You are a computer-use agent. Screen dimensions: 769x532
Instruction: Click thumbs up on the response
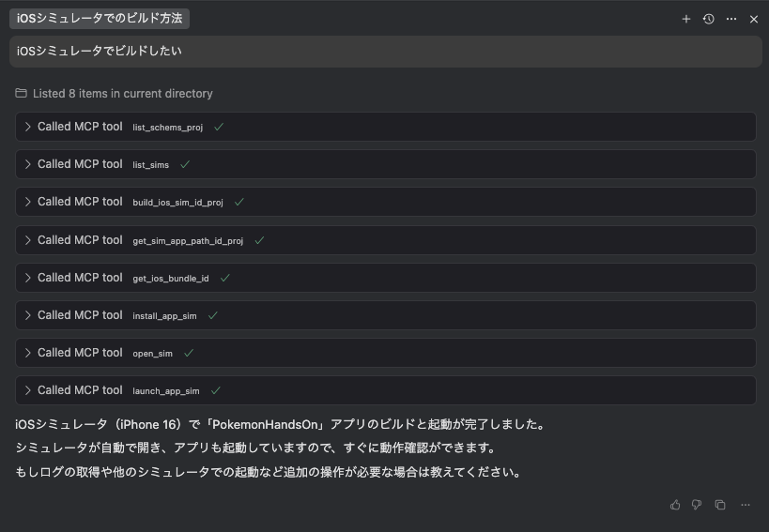675,505
